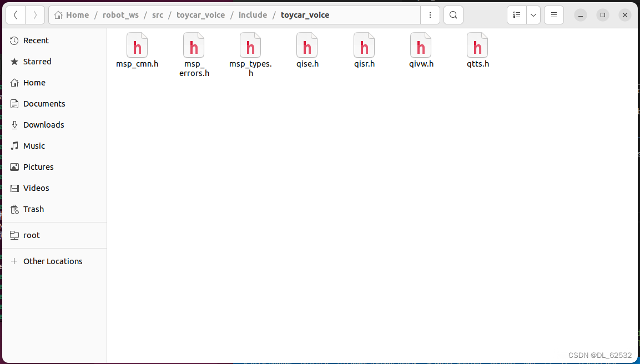This screenshot has width=640, height=364.
Task: Select the qivw.h file icon
Action: coord(421,45)
